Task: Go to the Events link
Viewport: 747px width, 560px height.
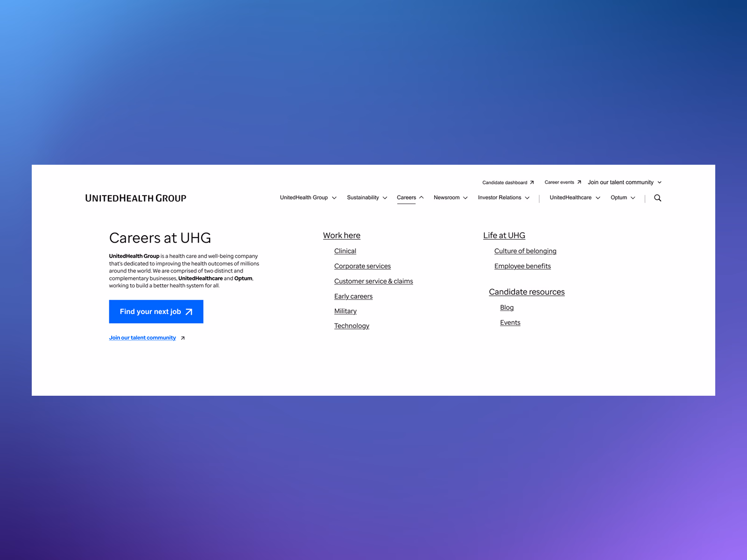Action: click(x=510, y=322)
